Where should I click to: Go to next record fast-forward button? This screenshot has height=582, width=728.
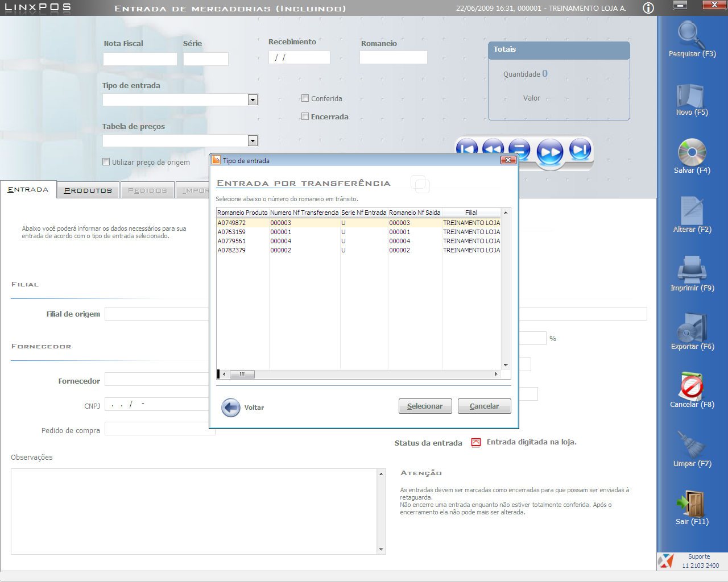coord(550,152)
